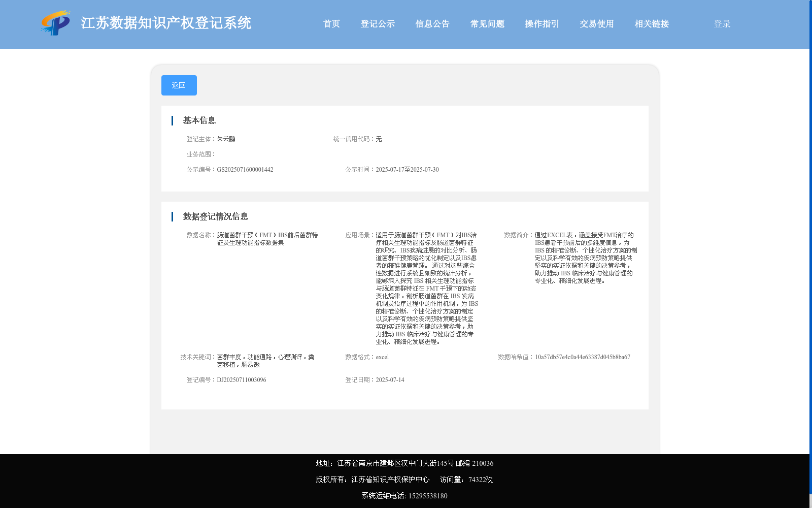Click the 登录 login link
Viewport: 812px width, 508px height.
722,24
